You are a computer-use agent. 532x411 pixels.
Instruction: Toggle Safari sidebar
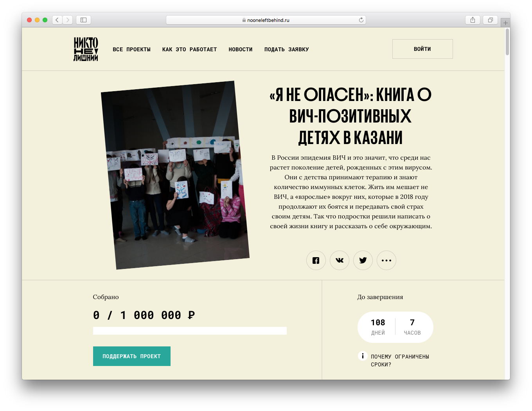click(x=83, y=20)
